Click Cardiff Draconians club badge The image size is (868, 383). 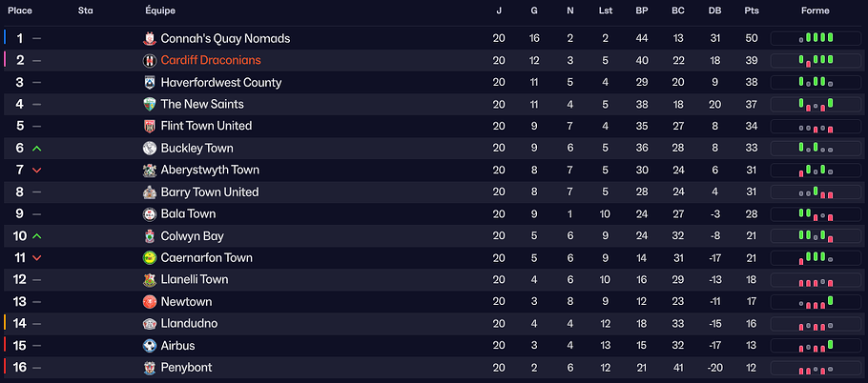(x=150, y=61)
